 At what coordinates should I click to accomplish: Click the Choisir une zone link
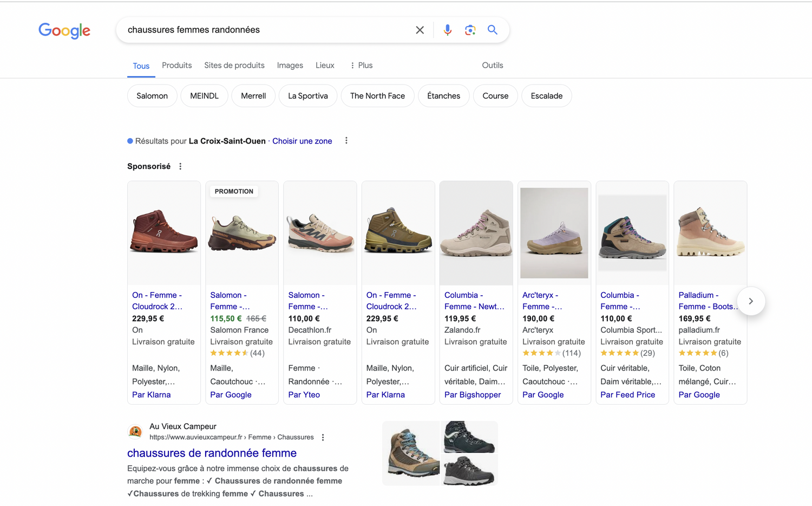coord(302,141)
